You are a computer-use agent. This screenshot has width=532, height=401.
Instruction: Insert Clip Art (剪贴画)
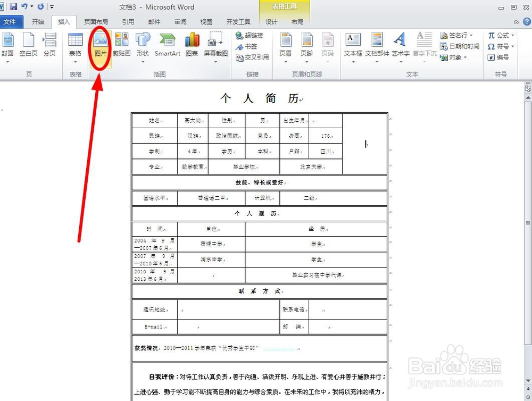(121, 46)
